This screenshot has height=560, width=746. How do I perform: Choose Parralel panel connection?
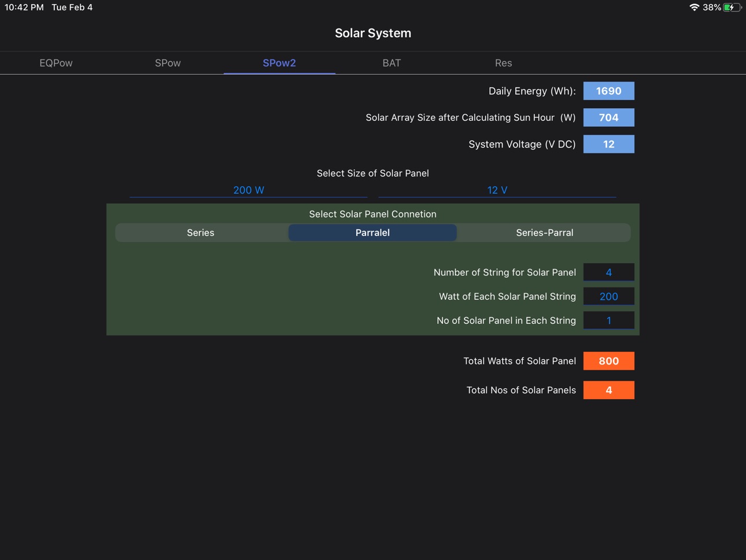[x=372, y=233]
